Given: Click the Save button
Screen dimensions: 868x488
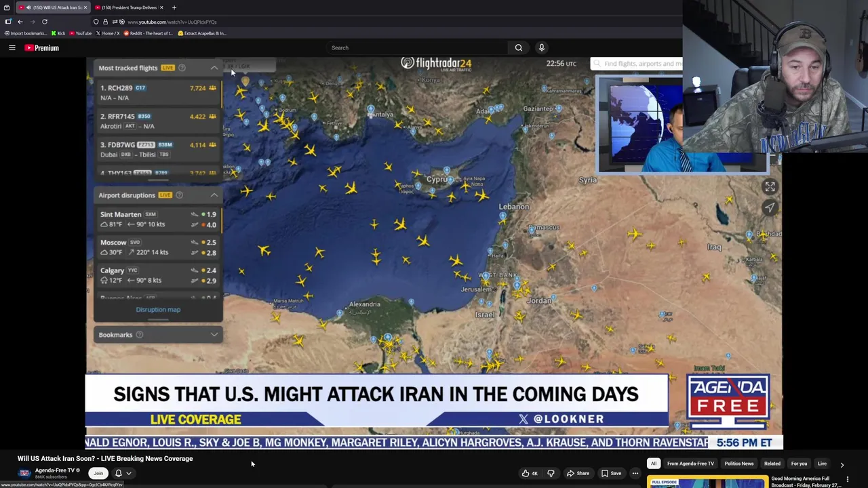Looking at the screenshot, I should coord(611,473).
